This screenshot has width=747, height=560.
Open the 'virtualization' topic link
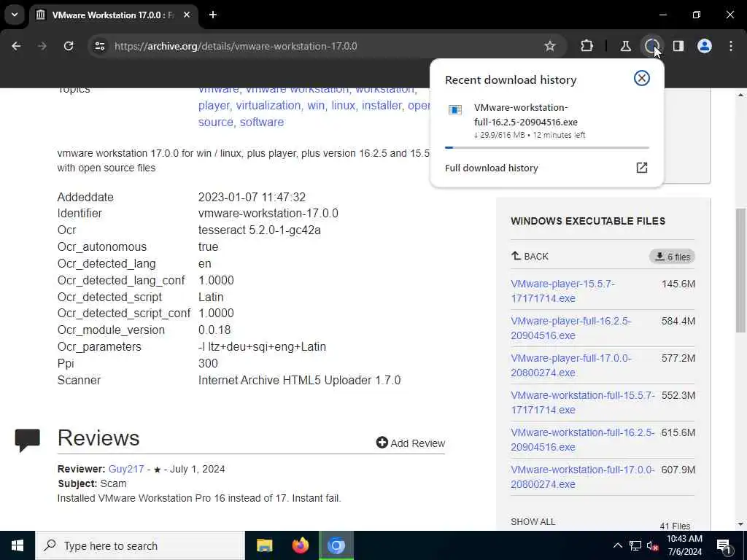[268, 105]
